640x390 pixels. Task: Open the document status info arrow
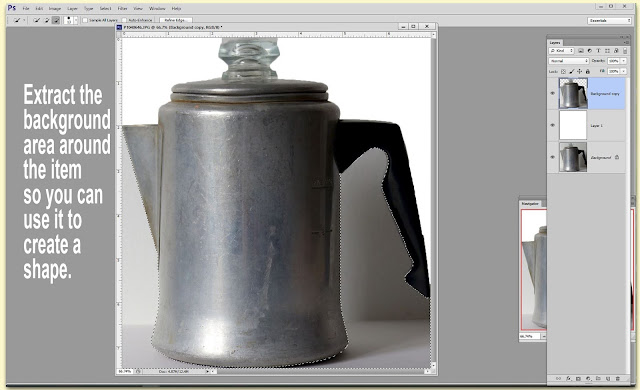[207, 372]
